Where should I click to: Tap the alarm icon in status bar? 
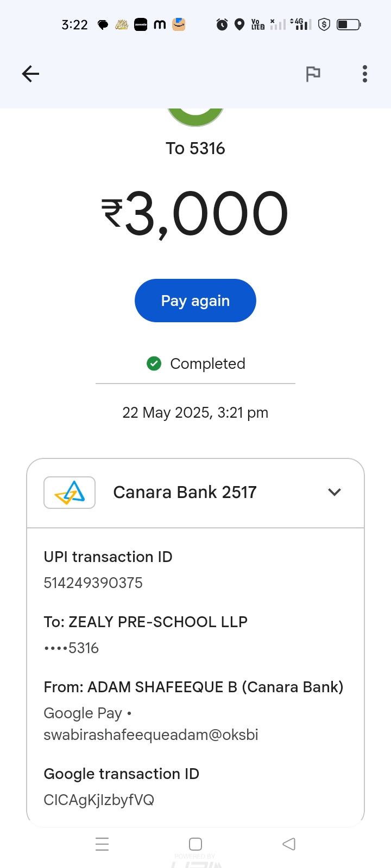click(x=222, y=24)
